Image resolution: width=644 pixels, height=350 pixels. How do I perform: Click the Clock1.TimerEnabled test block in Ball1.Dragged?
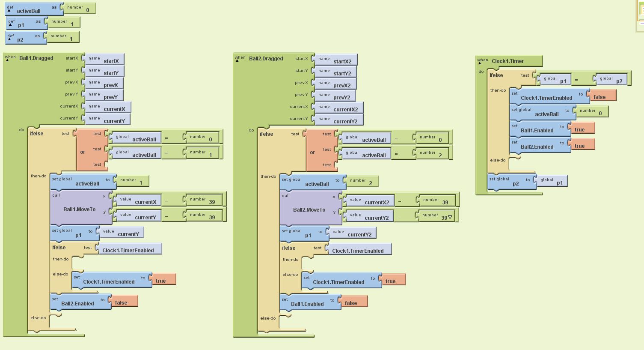(x=129, y=249)
